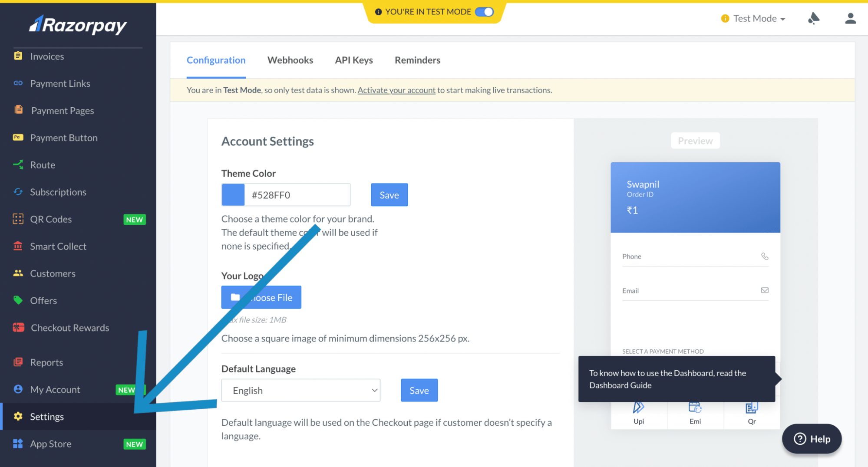The width and height of the screenshot is (868, 467).
Task: Click the theme color hex input field
Action: pos(297,195)
